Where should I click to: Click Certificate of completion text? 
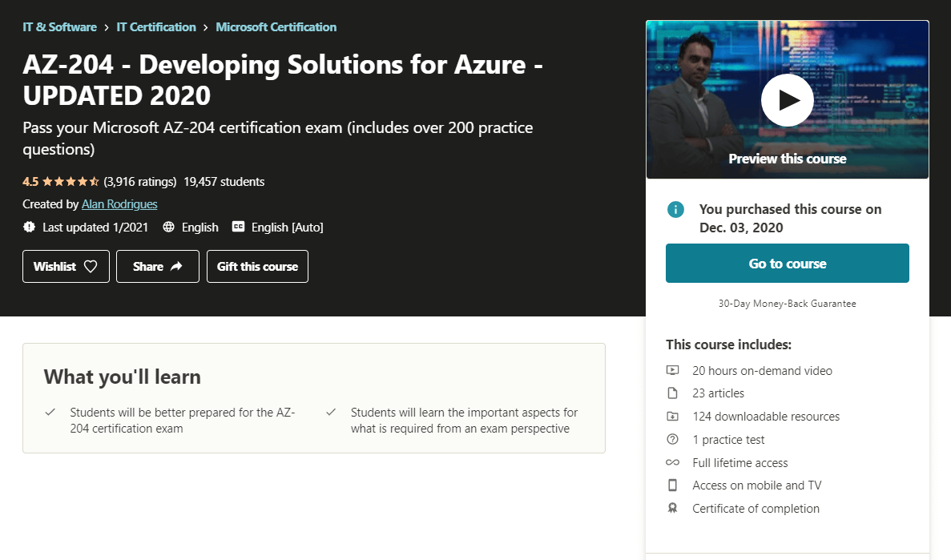pyautogui.click(x=756, y=509)
